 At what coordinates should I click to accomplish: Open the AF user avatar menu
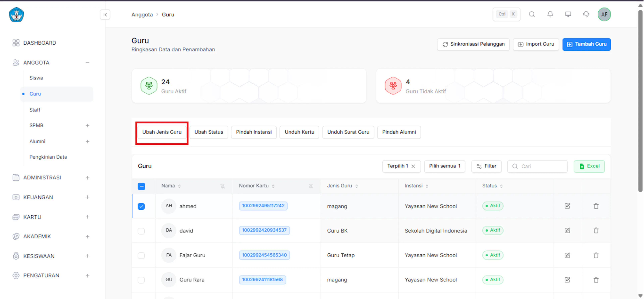click(x=604, y=14)
